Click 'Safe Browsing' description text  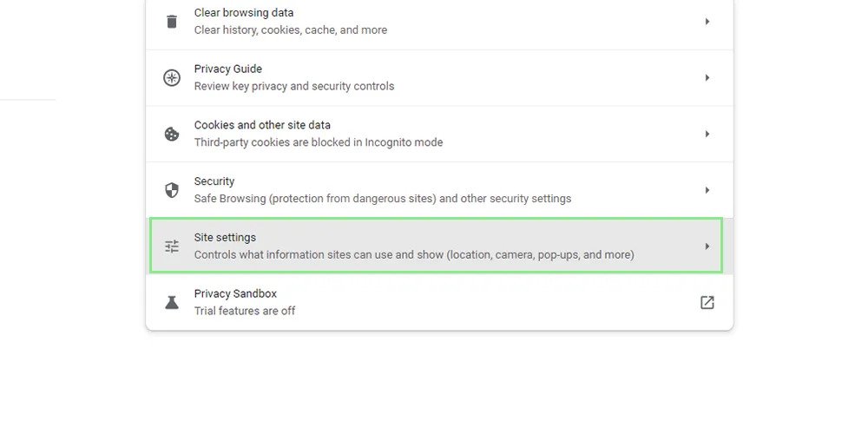click(383, 199)
